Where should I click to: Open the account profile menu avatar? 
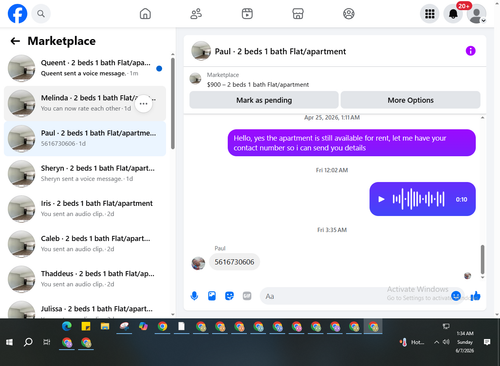click(x=476, y=14)
